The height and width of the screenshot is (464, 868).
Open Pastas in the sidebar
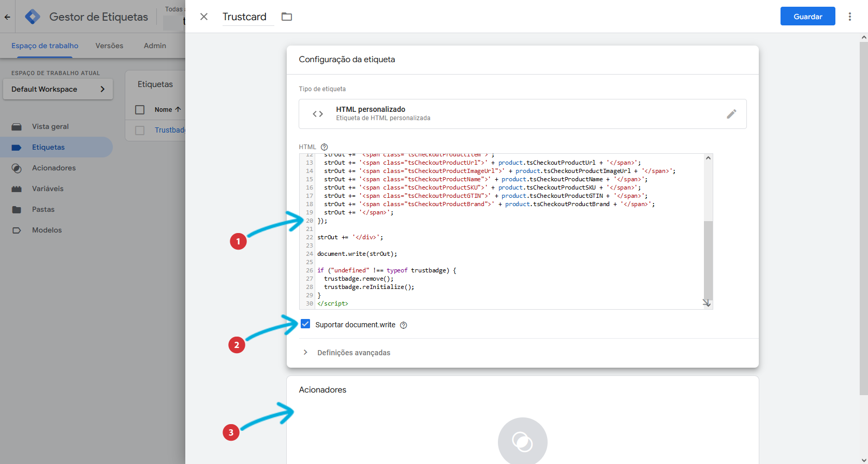56,209
